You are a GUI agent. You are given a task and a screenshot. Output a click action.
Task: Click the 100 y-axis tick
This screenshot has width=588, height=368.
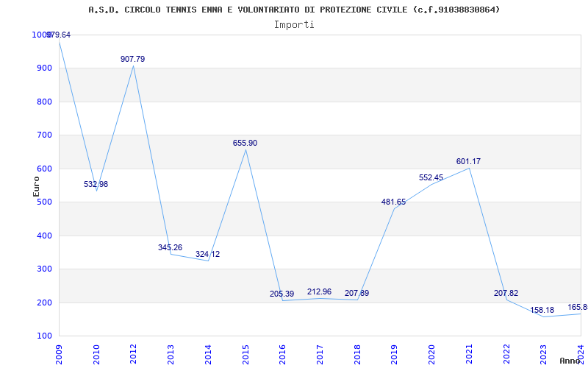click(x=44, y=336)
